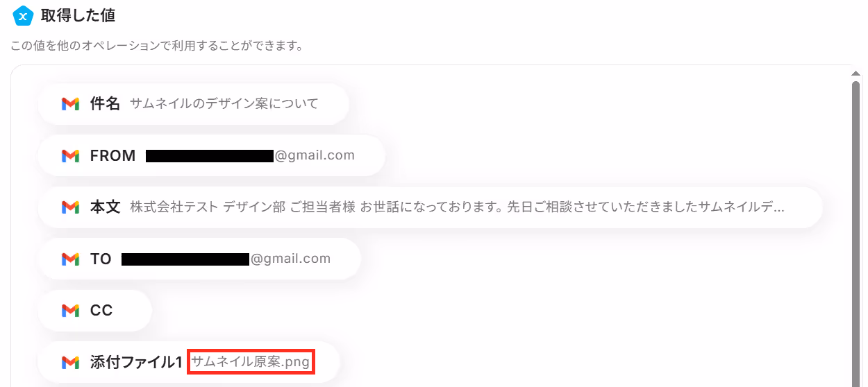
Task: Click the Gmail icon in CC row
Action: point(70,311)
